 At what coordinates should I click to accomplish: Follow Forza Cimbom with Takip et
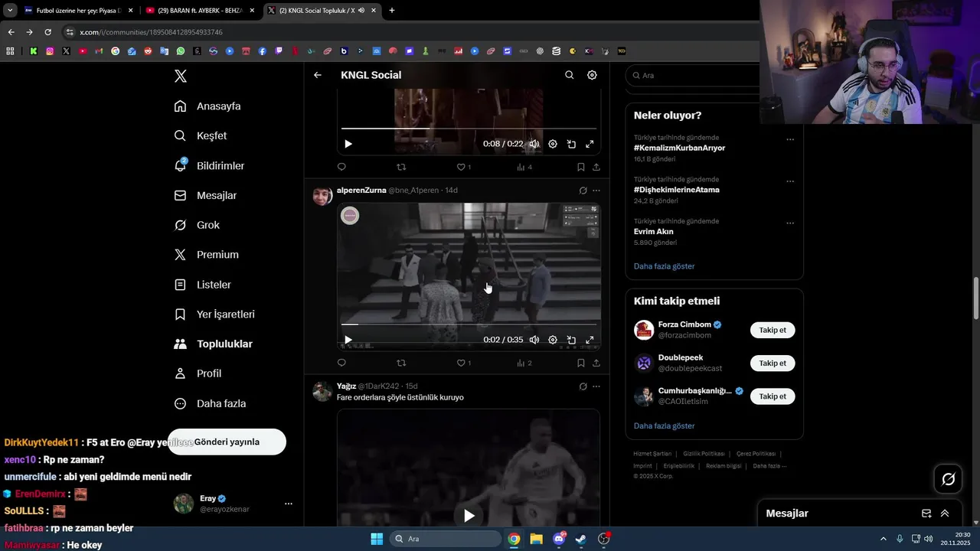point(773,331)
